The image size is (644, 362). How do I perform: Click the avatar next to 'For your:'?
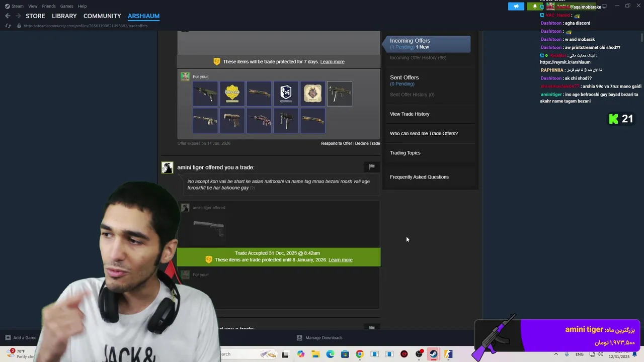185,76
